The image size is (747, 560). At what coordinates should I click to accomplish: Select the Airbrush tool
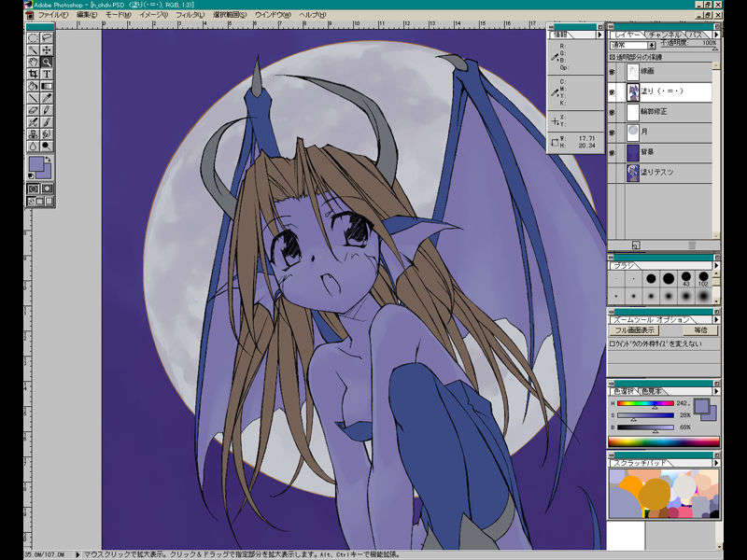[33, 122]
